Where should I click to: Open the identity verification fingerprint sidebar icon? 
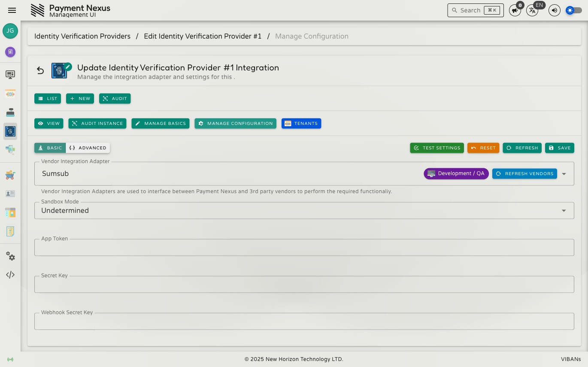pyautogui.click(x=10, y=131)
